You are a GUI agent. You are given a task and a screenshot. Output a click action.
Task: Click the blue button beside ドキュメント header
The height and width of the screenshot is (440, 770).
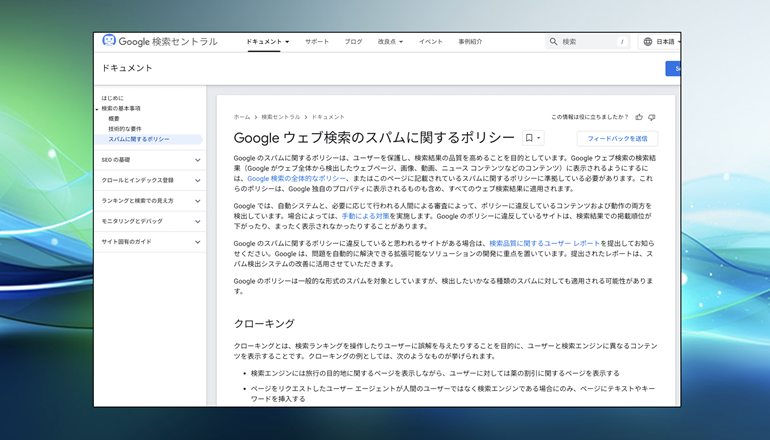(673, 69)
